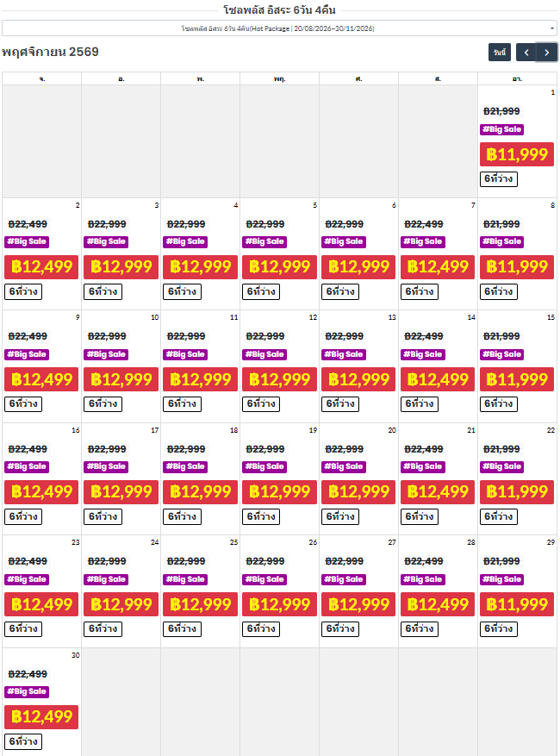Click the อา. Sunday column header
This screenshot has height=756, width=560.
(x=517, y=78)
